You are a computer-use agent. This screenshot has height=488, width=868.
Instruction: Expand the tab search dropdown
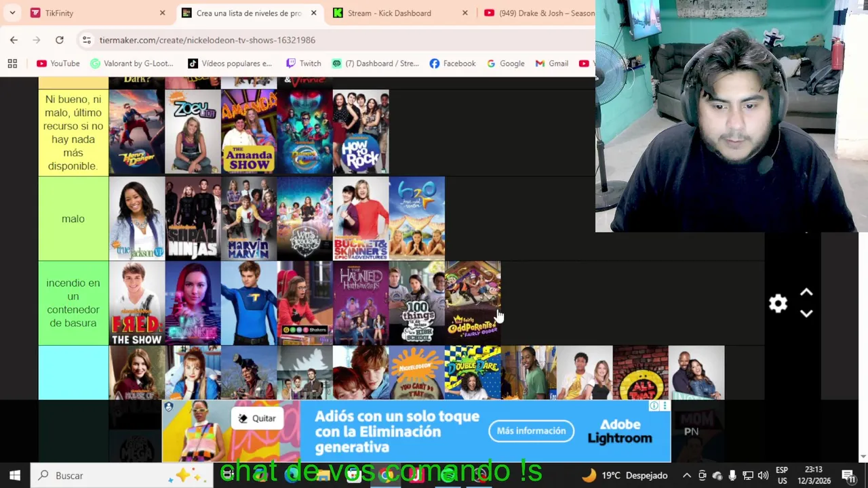tap(12, 13)
